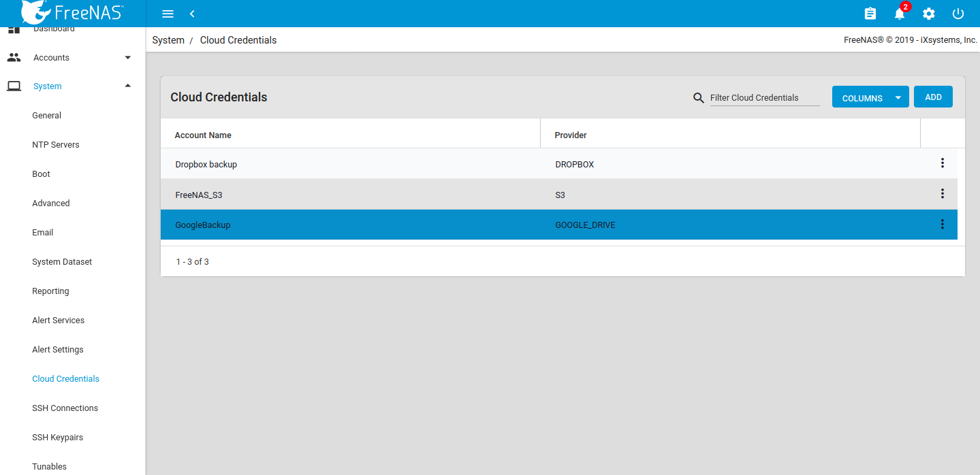Open alerts bell with 2 notifications
Viewport: 980px width, 475px height.
click(x=900, y=14)
